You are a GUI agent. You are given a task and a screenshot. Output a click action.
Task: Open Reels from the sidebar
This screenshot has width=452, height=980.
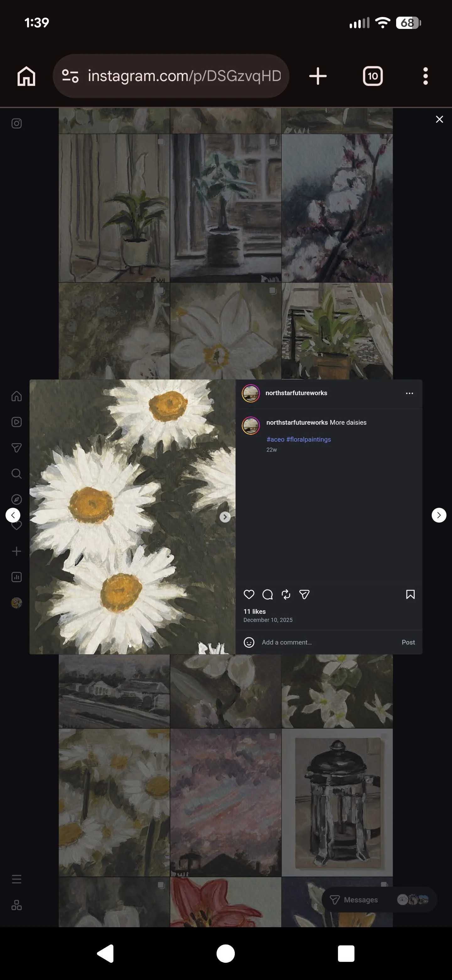click(17, 422)
